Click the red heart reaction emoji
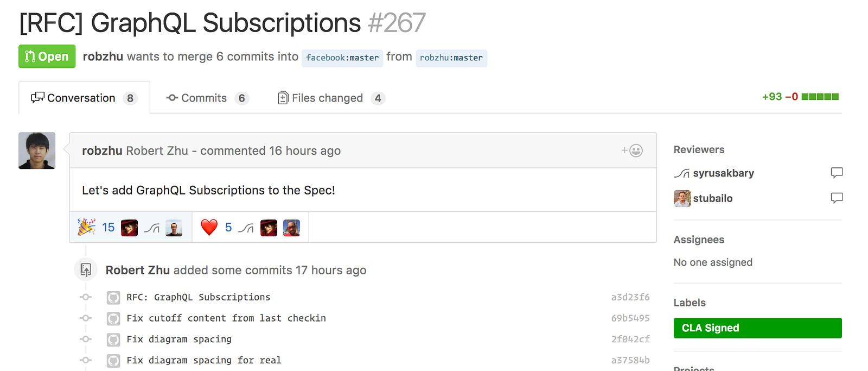 (209, 227)
